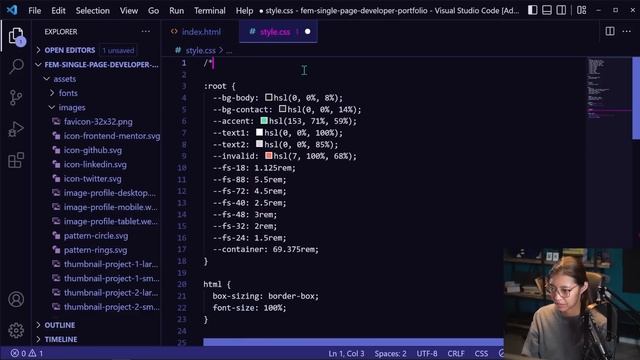640x360 pixels.
Task: Open favicon-32x32.png file
Action: [x=98, y=122]
